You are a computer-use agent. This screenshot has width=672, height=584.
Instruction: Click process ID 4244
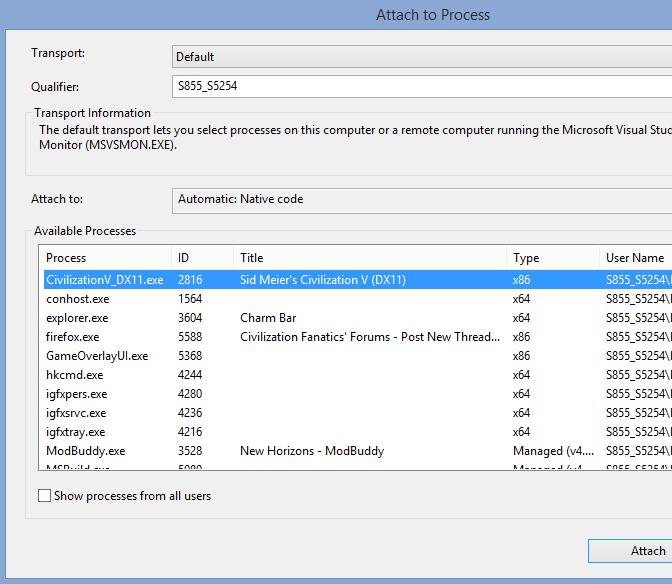coord(190,375)
